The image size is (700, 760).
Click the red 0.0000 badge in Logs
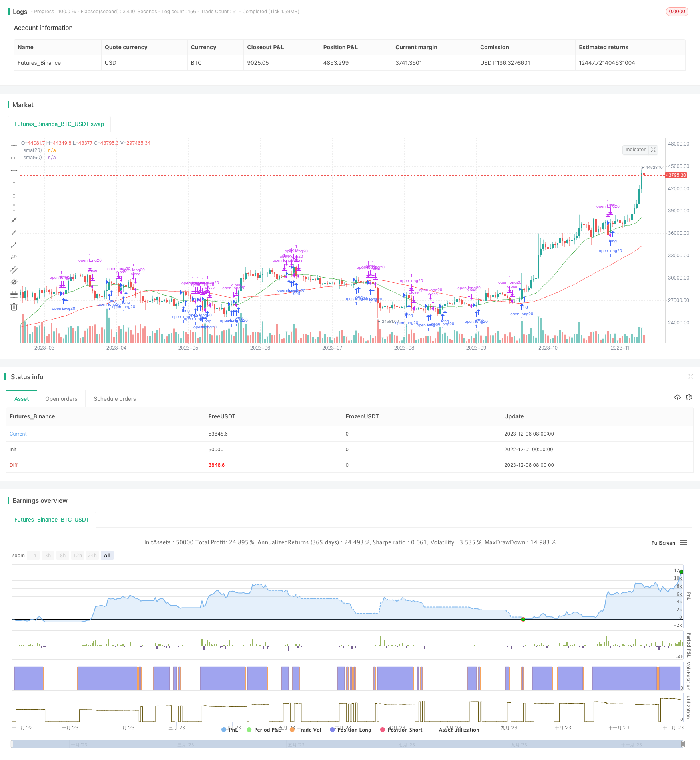coord(677,12)
